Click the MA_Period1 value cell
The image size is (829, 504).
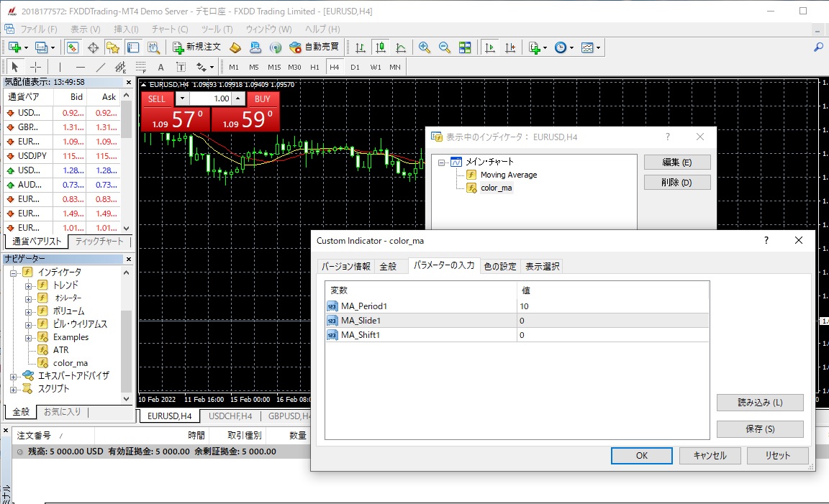(612, 306)
